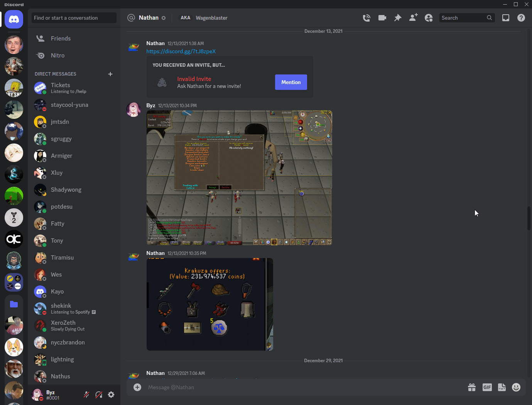Screen dimensions: 532x405
Task: Open Discord help
Action: [x=521, y=18]
